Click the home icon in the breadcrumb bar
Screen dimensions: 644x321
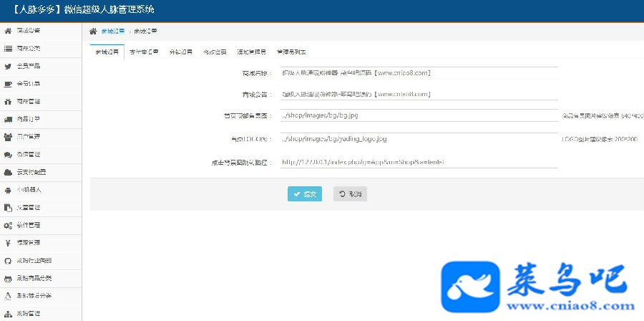pos(93,31)
